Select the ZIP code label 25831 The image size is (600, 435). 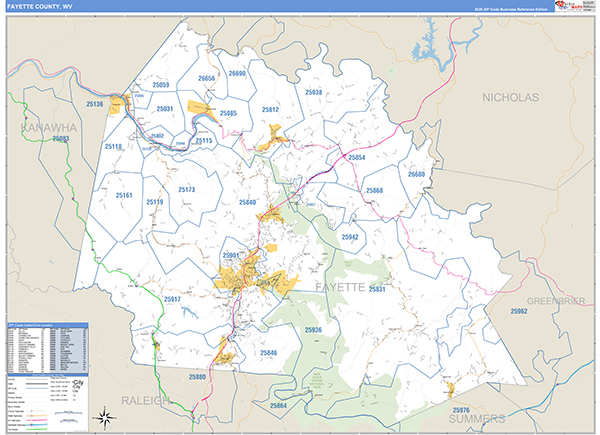377,290
